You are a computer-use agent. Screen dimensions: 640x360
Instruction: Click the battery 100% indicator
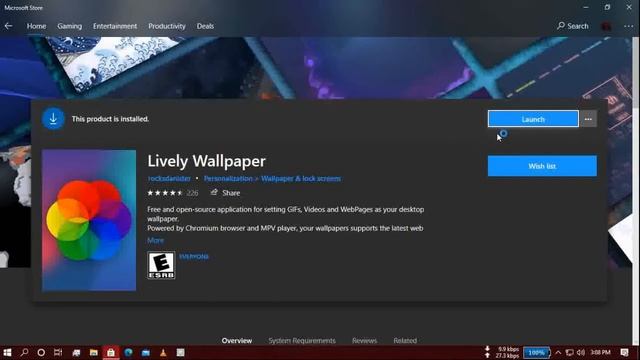[537, 353]
